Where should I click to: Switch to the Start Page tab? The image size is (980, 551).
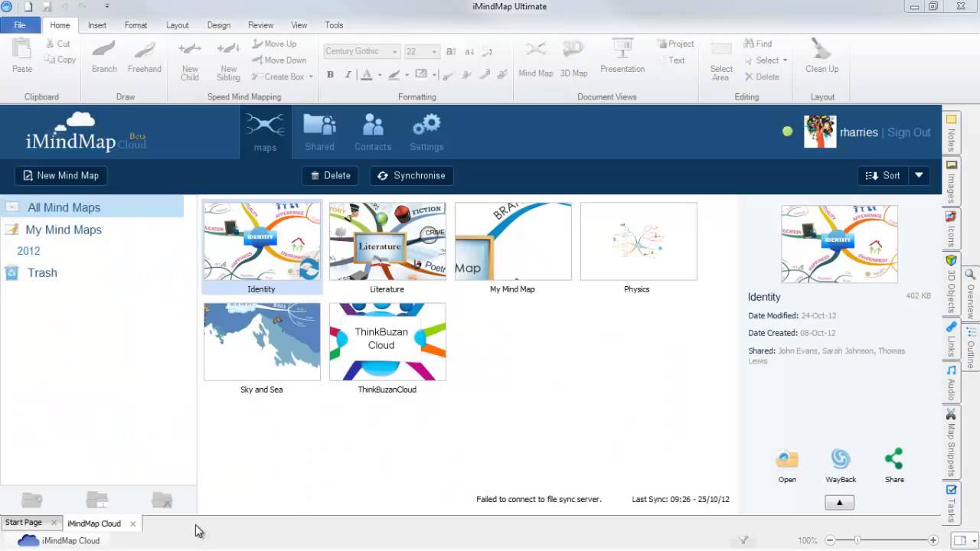point(24,523)
